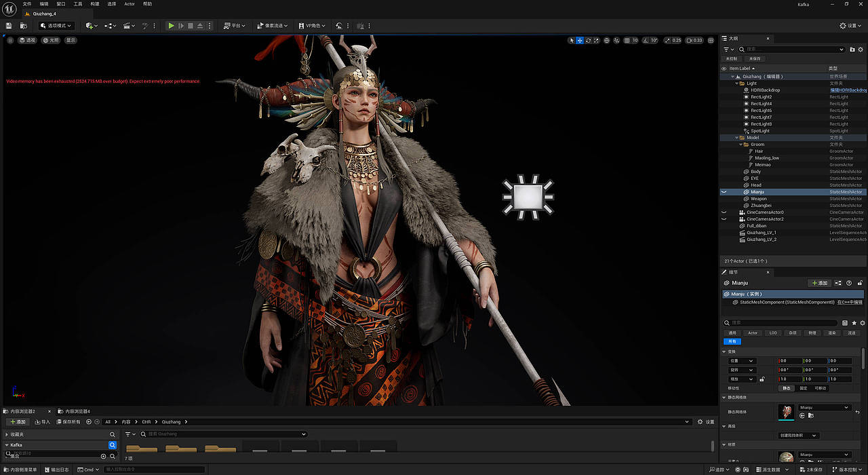Click Details blueprint/hierarchy icon next to 添加

pyautogui.click(x=839, y=283)
